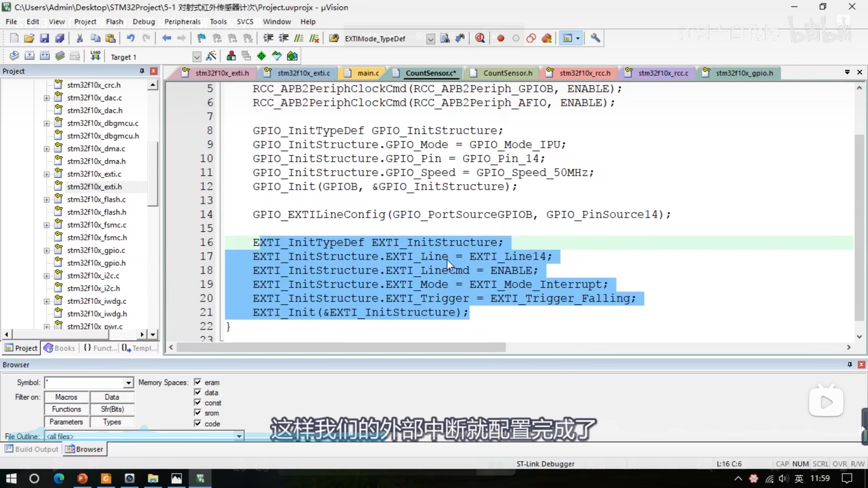Open the Target 1 dropdown

pyautogui.click(x=197, y=57)
